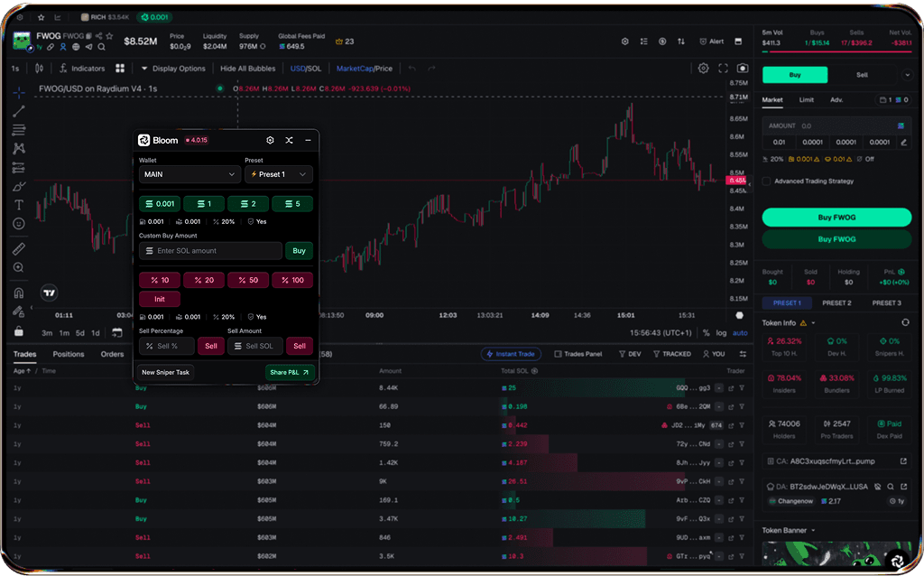Select the Adv. order tab
Image resolution: width=924 pixels, height=576 pixels.
click(836, 99)
